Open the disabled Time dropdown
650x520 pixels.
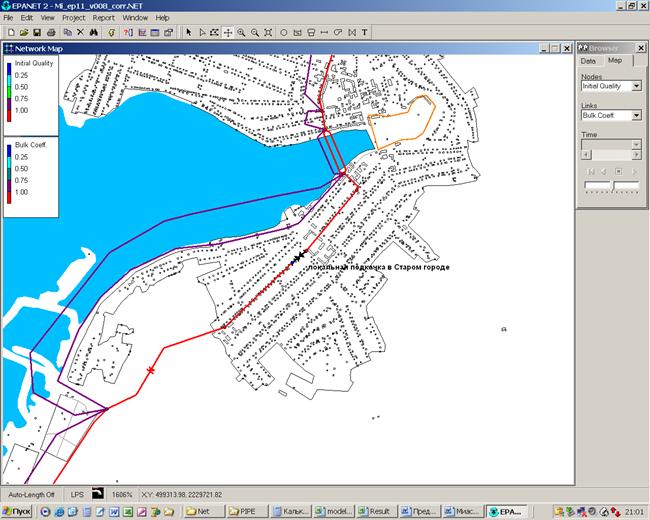[x=636, y=144]
